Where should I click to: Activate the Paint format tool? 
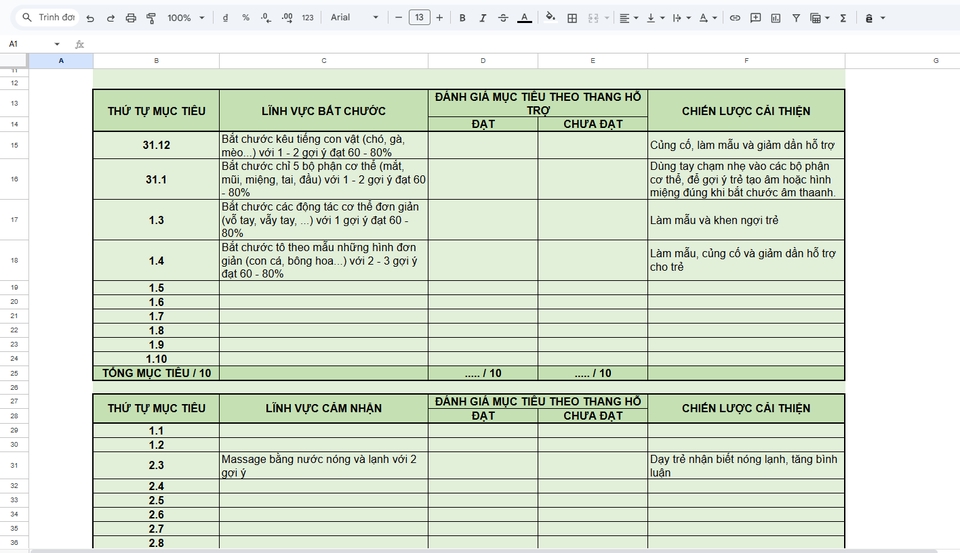[x=151, y=18]
